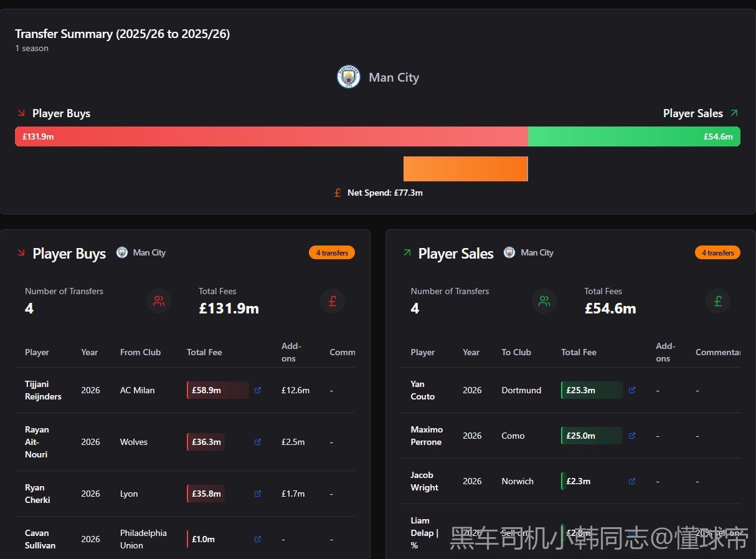This screenshot has width=756, height=559.
Task: Click the Yan Couto player name
Action: 423,390
